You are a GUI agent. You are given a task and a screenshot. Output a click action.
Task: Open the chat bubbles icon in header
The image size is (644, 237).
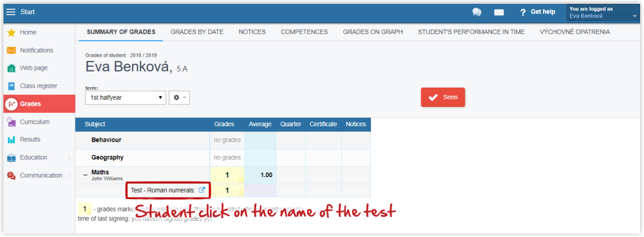(x=477, y=12)
